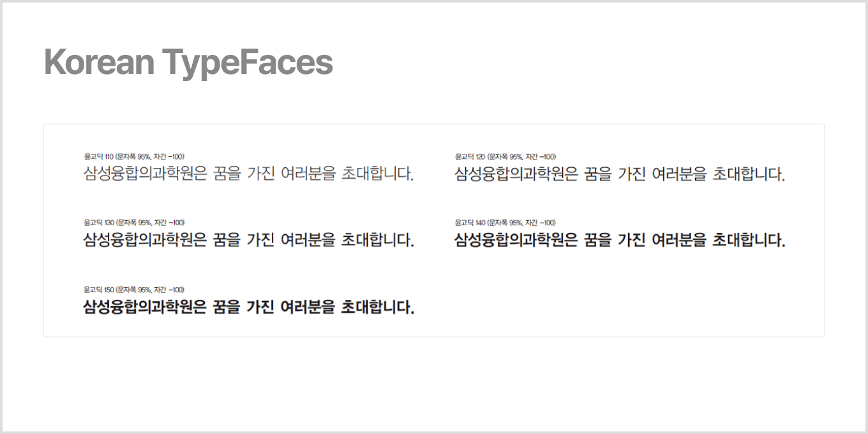Click the "Korean TypeFaces" heading
This screenshot has height=434, width=868.
pos(188,63)
